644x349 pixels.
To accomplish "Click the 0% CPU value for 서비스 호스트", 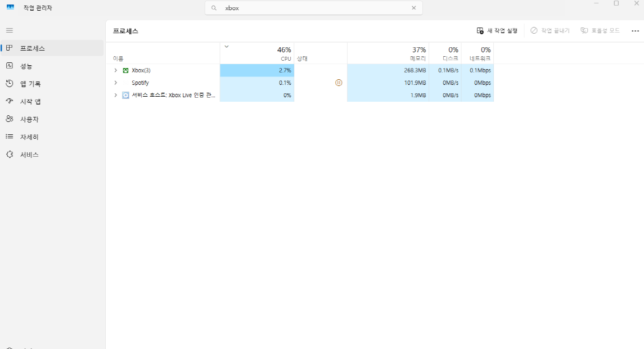I will [x=287, y=95].
